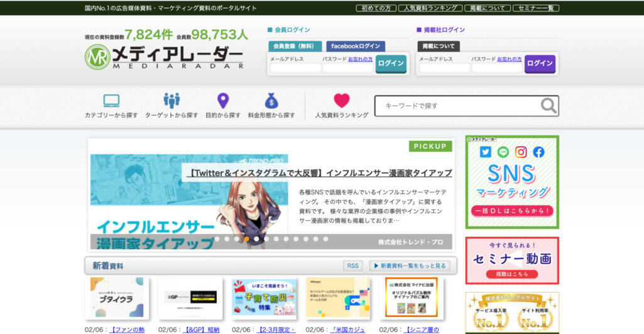Open the 子育て防災特集 thumbnail
The width and height of the screenshot is (644, 334).
point(264,298)
